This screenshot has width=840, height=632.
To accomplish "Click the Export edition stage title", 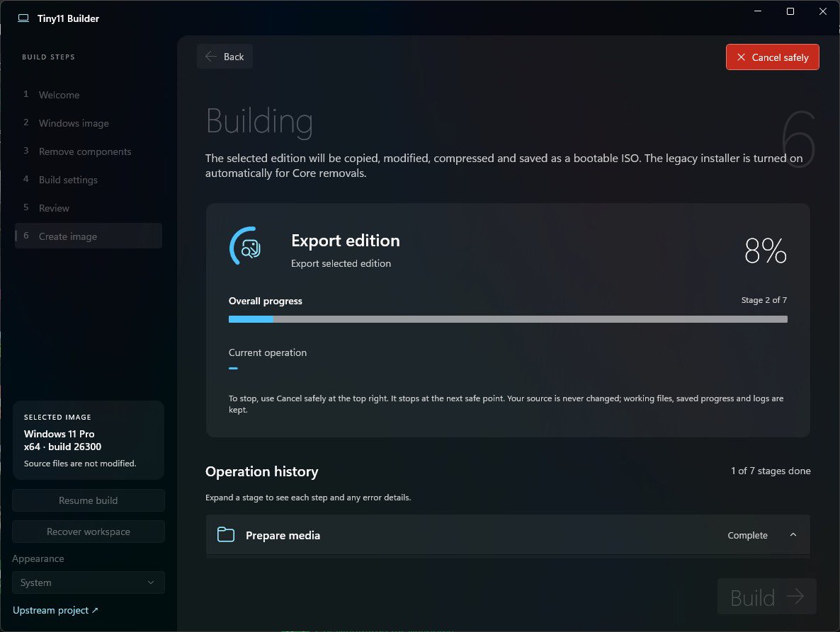I will click(x=346, y=241).
